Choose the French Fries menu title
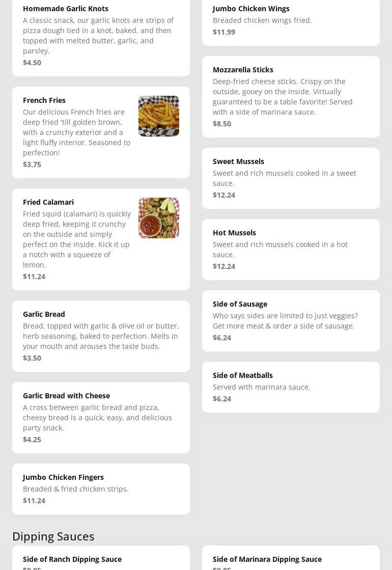 coord(44,100)
